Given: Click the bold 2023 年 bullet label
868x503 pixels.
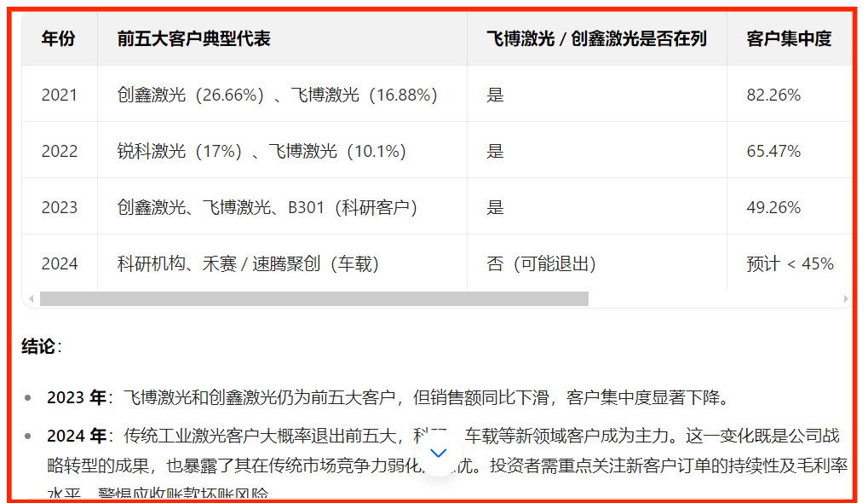Looking at the screenshot, I should click(x=77, y=397).
